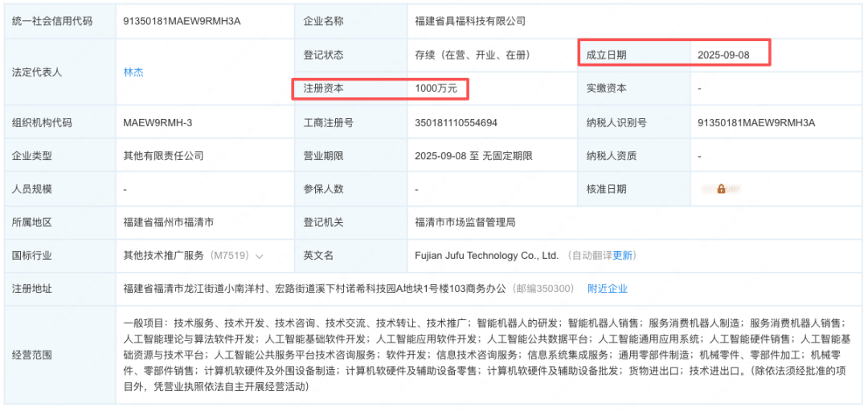This screenshot has height=411, width=868.
Task: Expand the 国标行业 M7519 dropdown chevron
Action: point(259,257)
